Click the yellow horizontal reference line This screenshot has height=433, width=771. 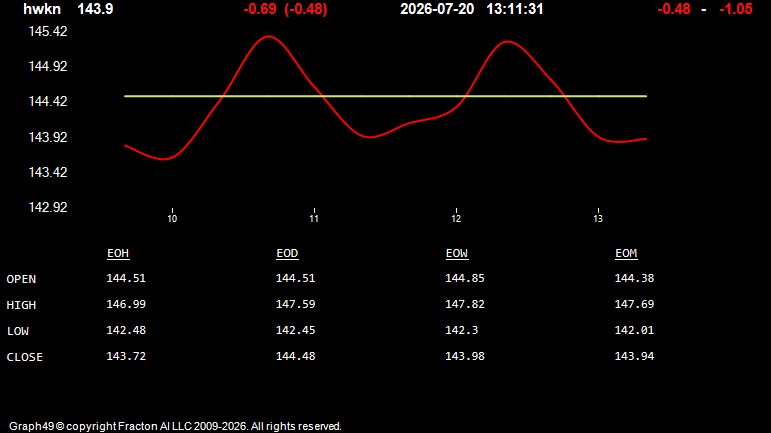(386, 96)
